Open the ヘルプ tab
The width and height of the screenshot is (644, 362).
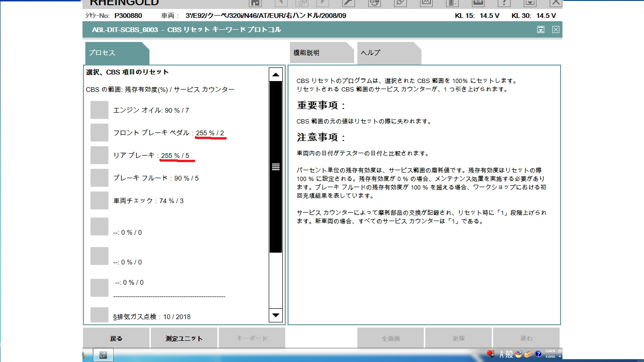tap(386, 53)
